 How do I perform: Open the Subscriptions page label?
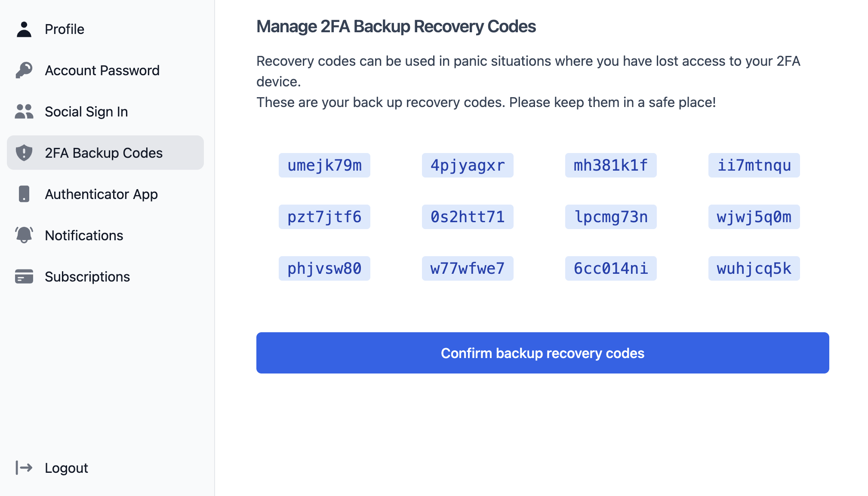pos(87,277)
